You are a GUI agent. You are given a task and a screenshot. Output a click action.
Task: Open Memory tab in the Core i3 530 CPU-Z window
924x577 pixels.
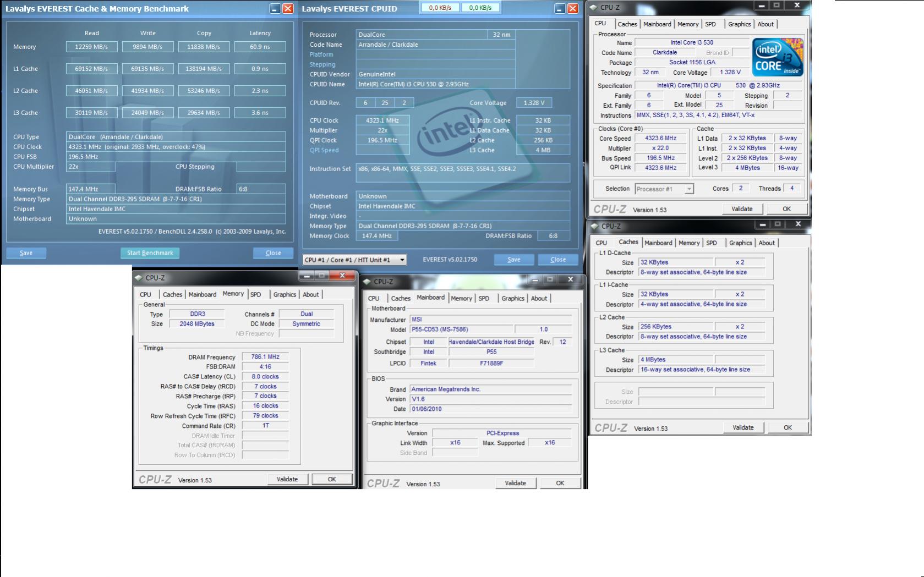688,24
